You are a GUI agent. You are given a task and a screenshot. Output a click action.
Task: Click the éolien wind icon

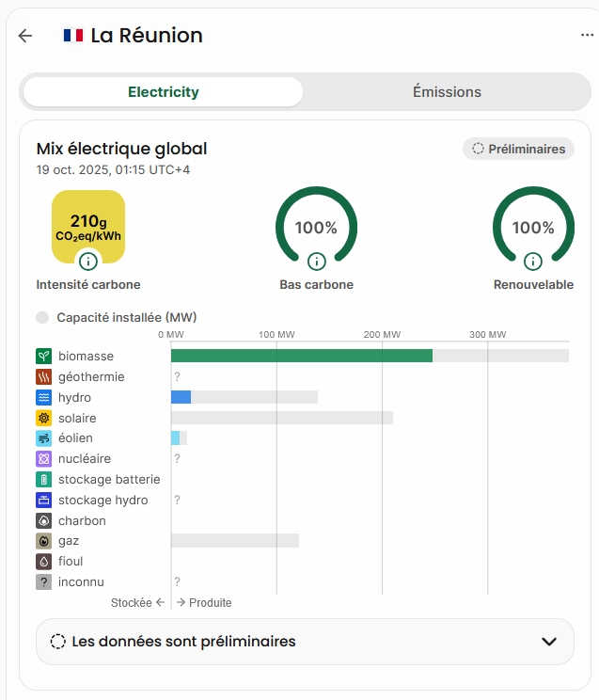[x=43, y=438]
